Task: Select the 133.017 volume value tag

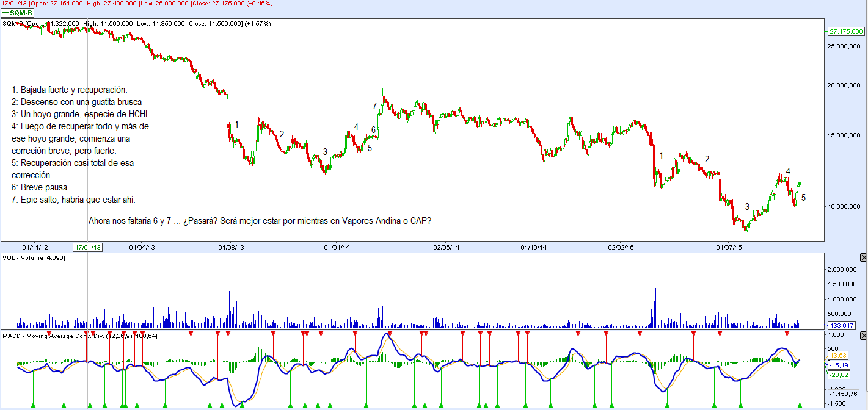Action: click(x=839, y=325)
